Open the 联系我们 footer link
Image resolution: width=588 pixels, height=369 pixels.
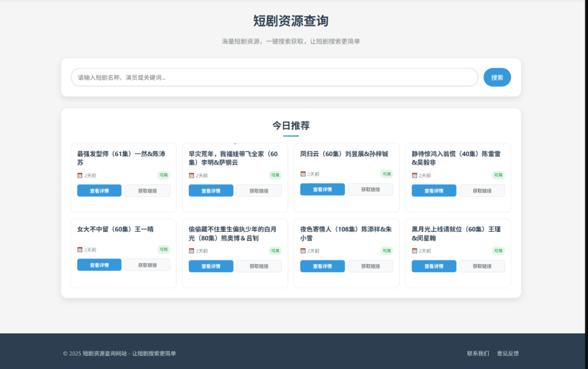pos(477,354)
